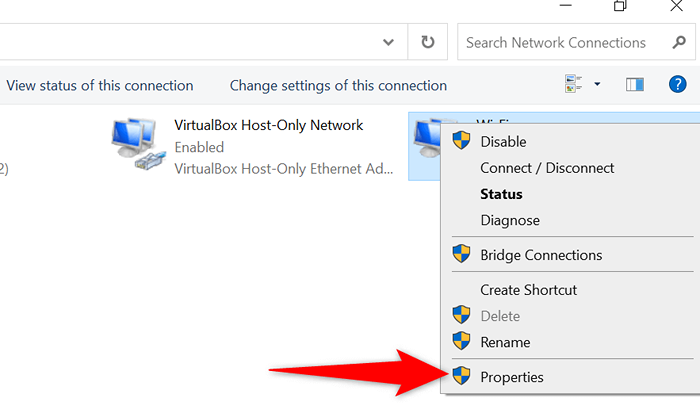Click the shield icon beside Properties
The image size is (700, 413).
tap(461, 376)
